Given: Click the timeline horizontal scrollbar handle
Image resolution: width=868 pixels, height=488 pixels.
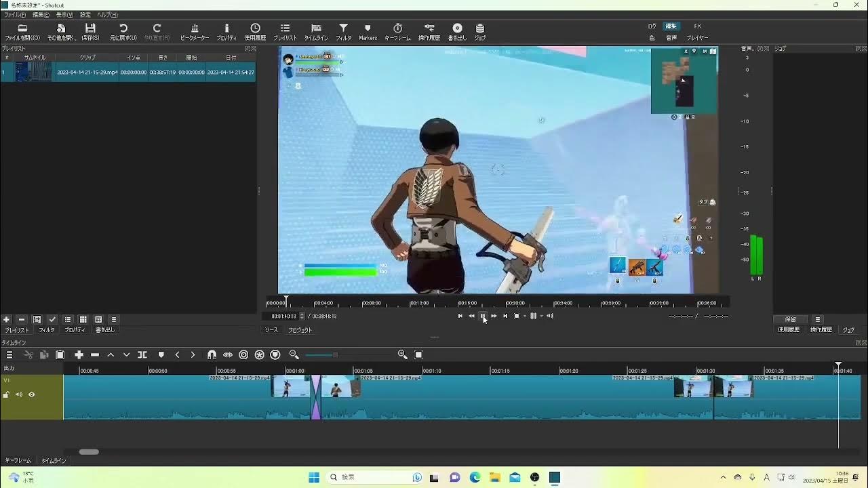Looking at the screenshot, I should click(x=89, y=452).
